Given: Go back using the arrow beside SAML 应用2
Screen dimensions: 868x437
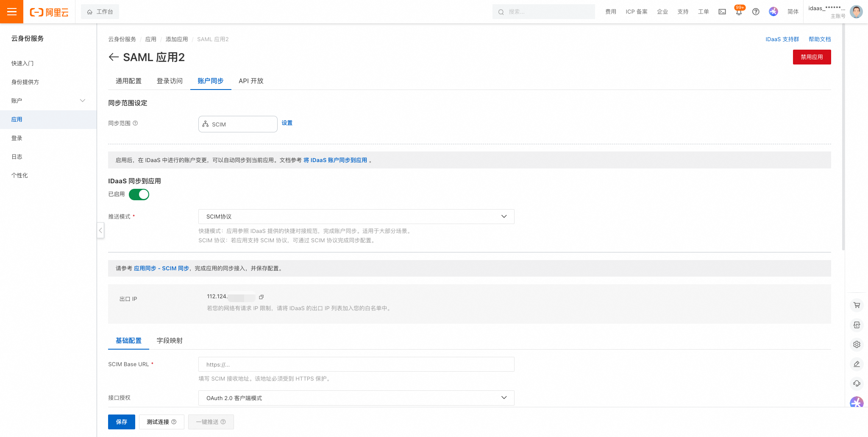Looking at the screenshot, I should coord(113,57).
